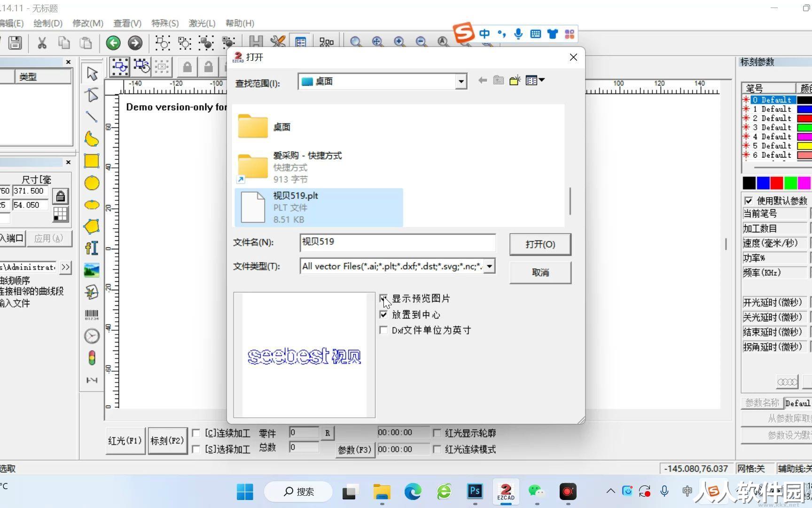The image size is (812, 508).
Task: Click size lock padlock icon
Action: [x=61, y=196]
